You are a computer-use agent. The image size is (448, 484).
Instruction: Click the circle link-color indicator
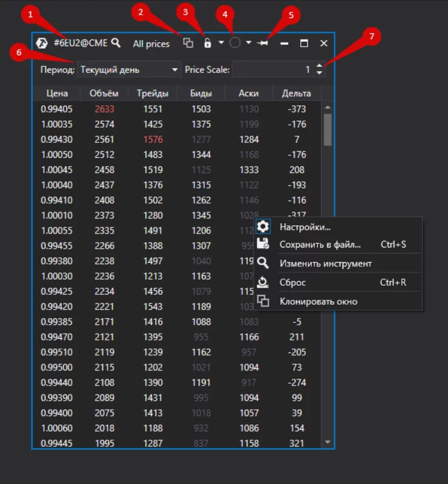coord(235,43)
